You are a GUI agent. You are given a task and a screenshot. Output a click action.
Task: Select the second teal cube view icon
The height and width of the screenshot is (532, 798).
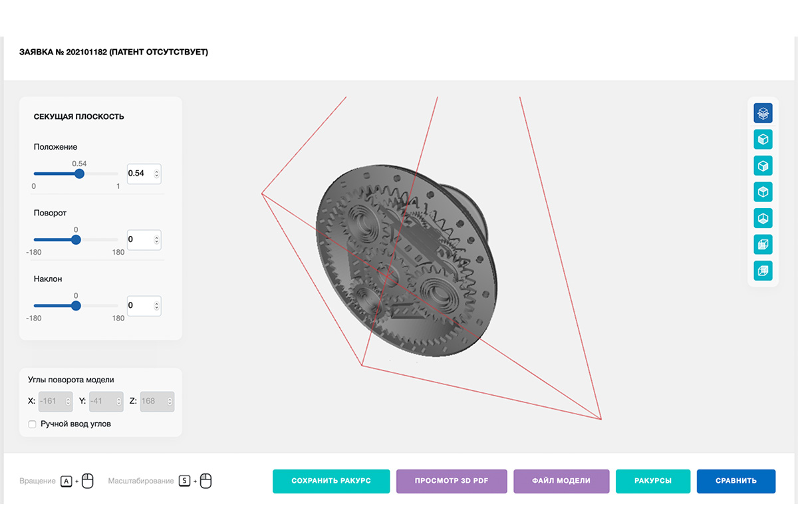point(763,166)
